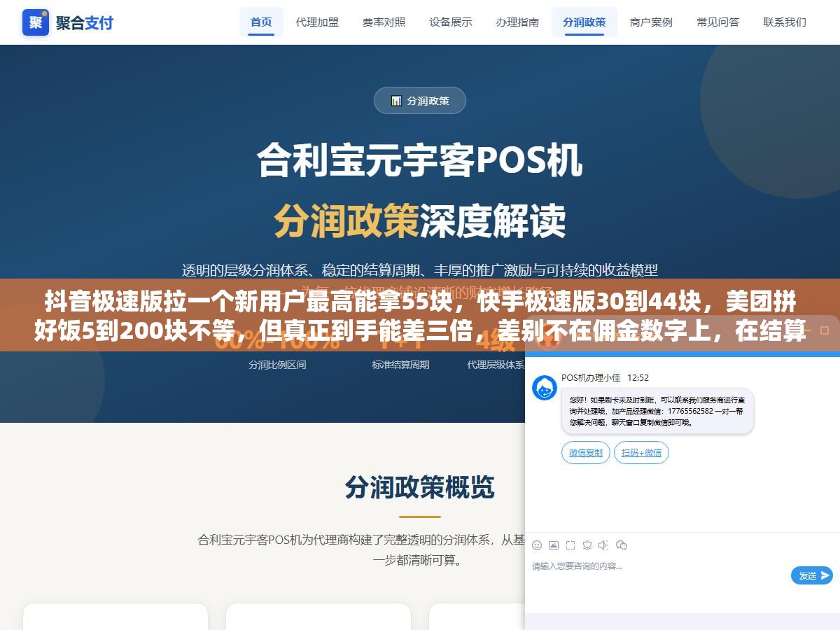
Task: Click the WeChat icon in chat toolbar
Action: [x=622, y=545]
